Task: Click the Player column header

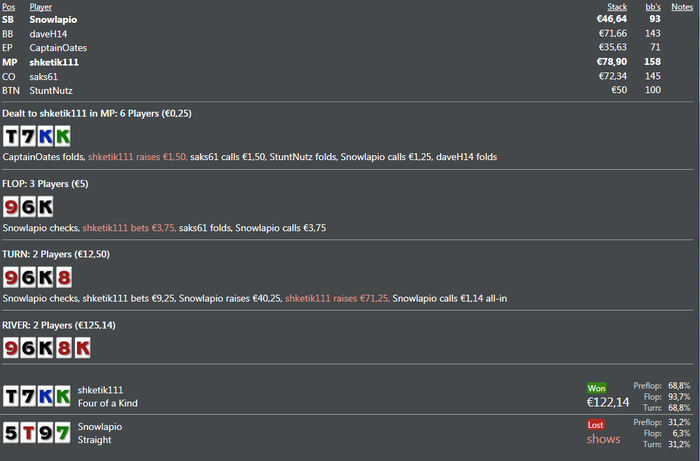Action: pyautogui.click(x=41, y=7)
